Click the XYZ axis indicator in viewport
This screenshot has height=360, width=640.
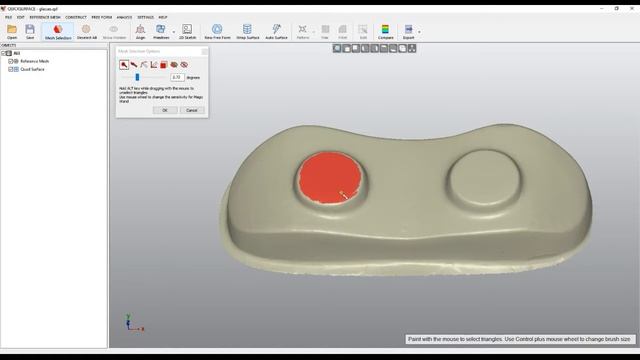(x=134, y=322)
